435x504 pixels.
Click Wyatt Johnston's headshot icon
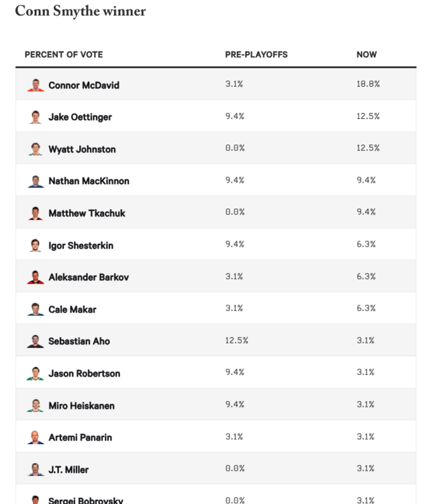36,149
